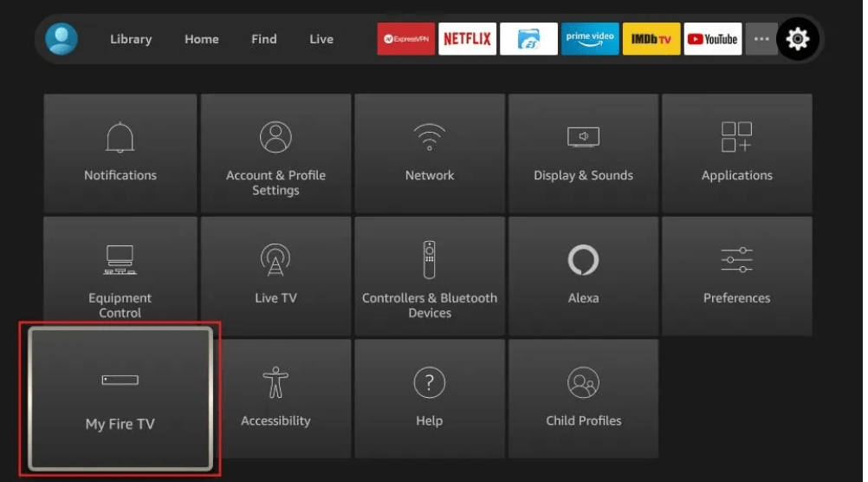Launch the Netflix app shortcut

tap(467, 39)
